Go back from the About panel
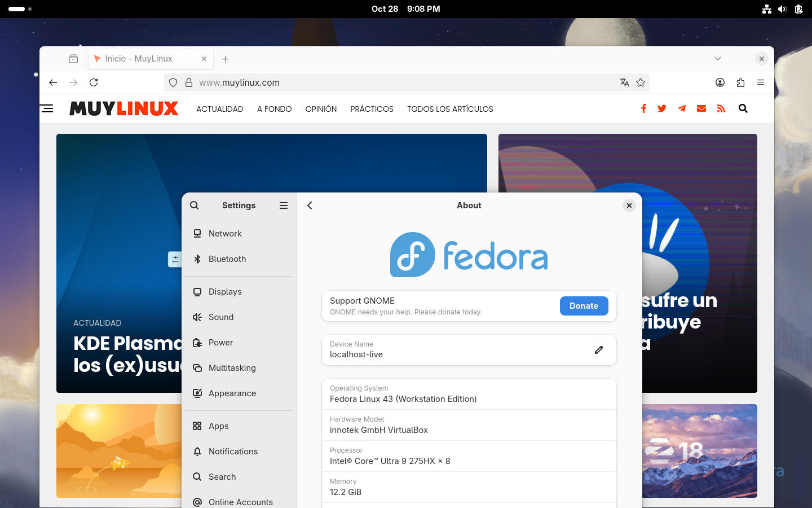Image resolution: width=812 pixels, height=508 pixels. point(310,205)
